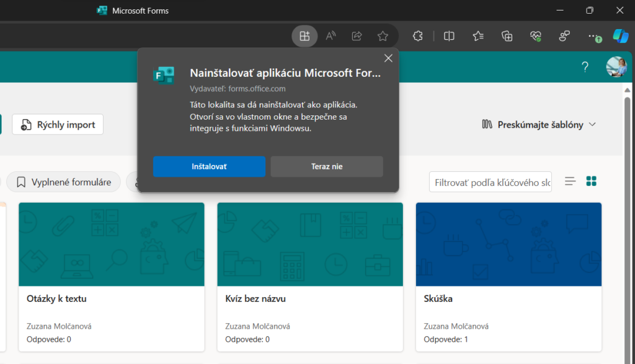
Task: Switch to grid tile view
Action: click(591, 182)
